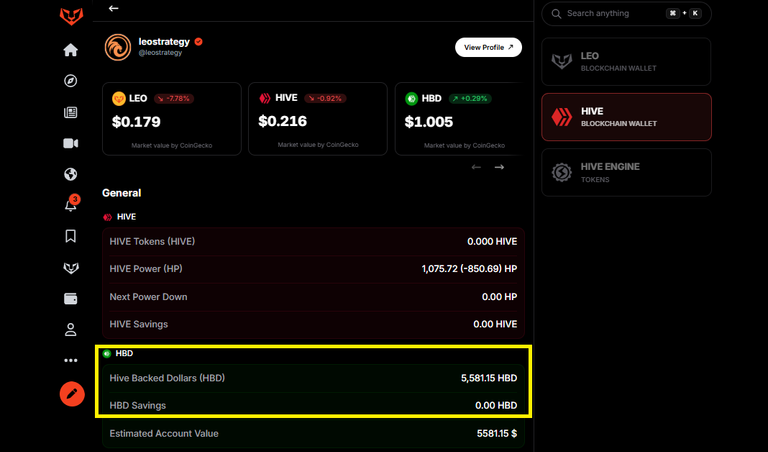Image resolution: width=768 pixels, height=452 pixels.
Task: Select the LEO Blockchain Wallet tab
Action: tap(626, 62)
